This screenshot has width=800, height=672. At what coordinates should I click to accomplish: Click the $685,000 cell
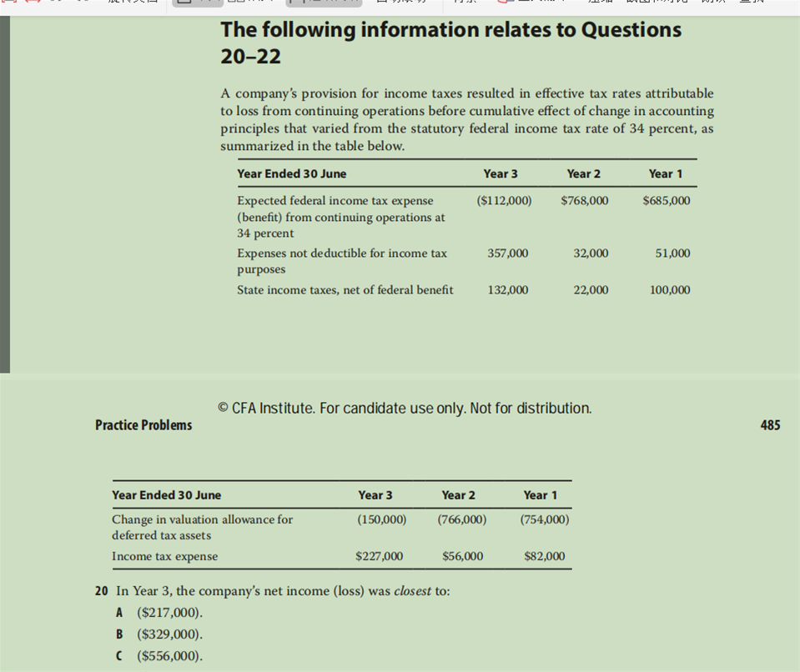click(x=667, y=200)
